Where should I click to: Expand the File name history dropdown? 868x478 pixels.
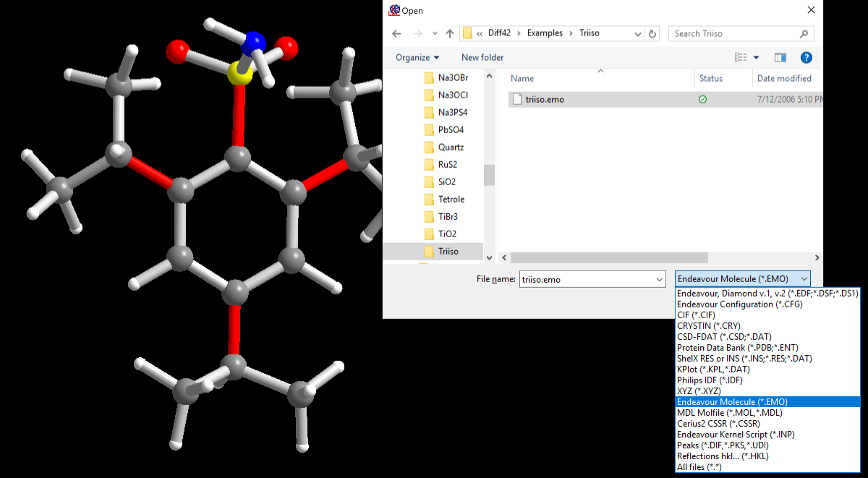(659, 280)
